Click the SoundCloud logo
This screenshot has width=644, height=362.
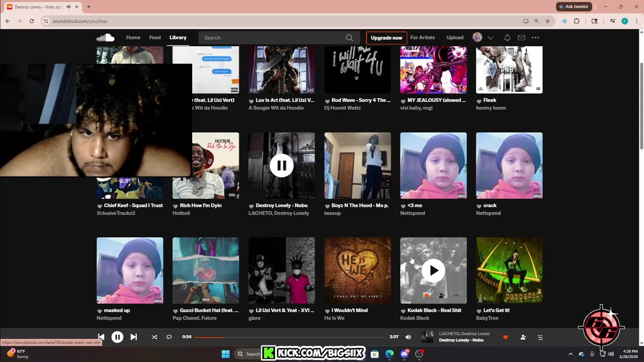tap(106, 38)
